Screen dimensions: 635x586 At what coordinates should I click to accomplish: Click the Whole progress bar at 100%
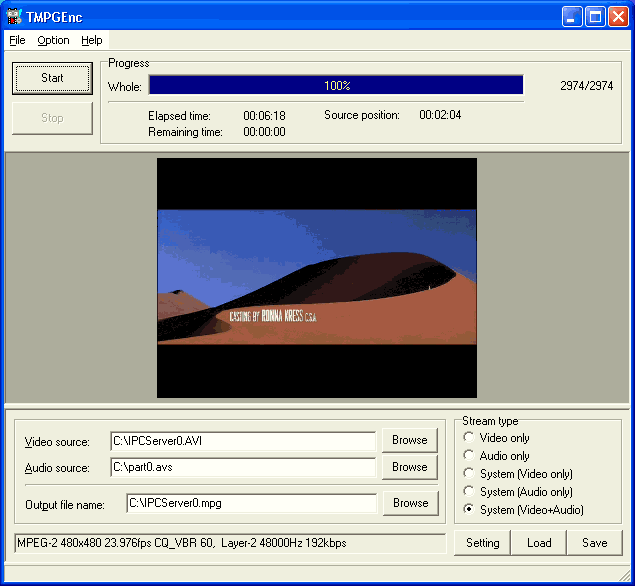(336, 85)
